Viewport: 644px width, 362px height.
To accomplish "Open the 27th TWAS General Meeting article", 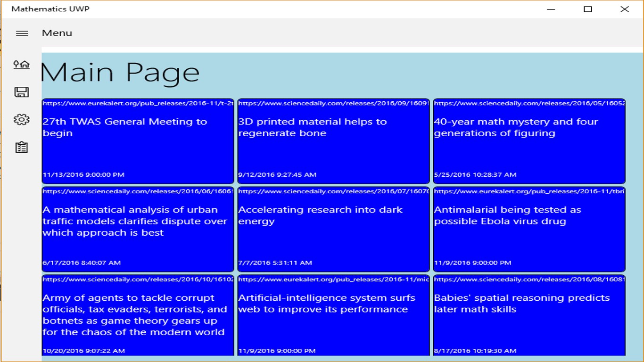I will (x=138, y=141).
